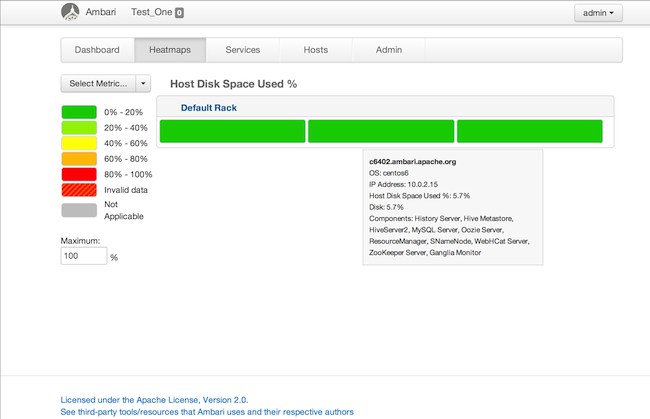Viewport: 650px width, 419px height.
Task: Click the Host Disk Space Used % heading
Action: (234, 84)
